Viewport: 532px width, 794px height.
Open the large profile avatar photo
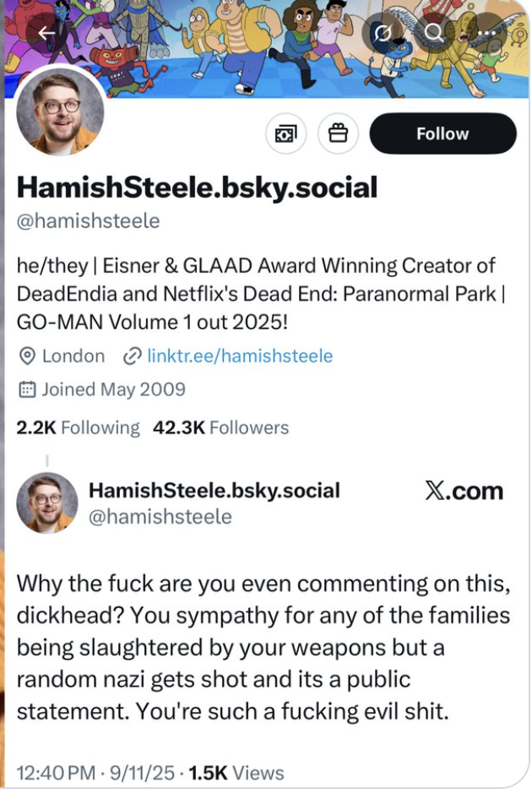click(x=60, y=111)
